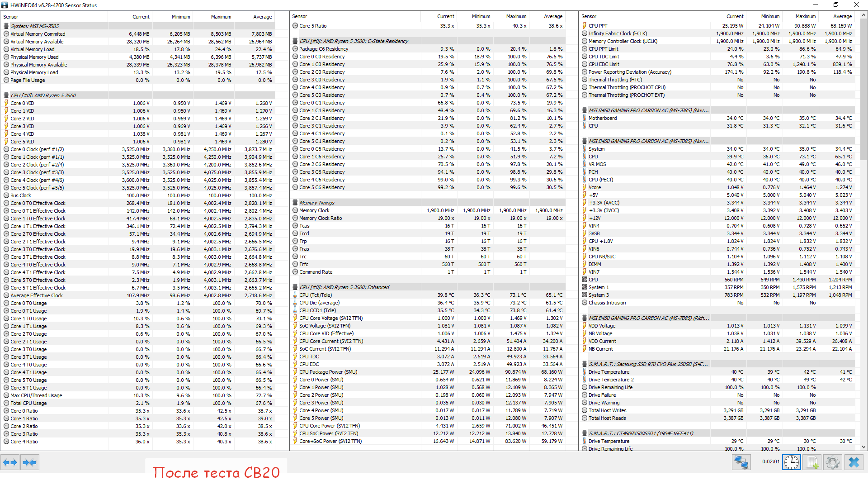The width and height of the screenshot is (868, 485).
Task: Click the AMD Ryzen 5 3600: Enhanced section icon
Action: coord(295,287)
